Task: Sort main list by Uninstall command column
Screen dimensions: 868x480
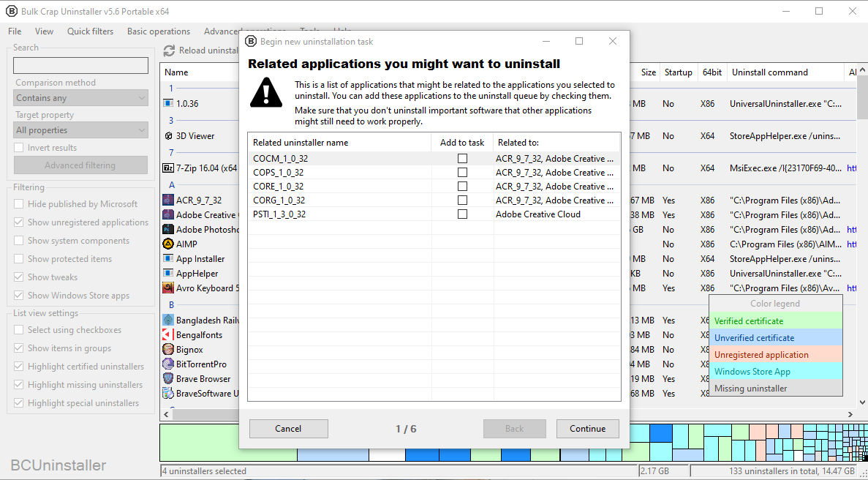Action: [x=785, y=72]
